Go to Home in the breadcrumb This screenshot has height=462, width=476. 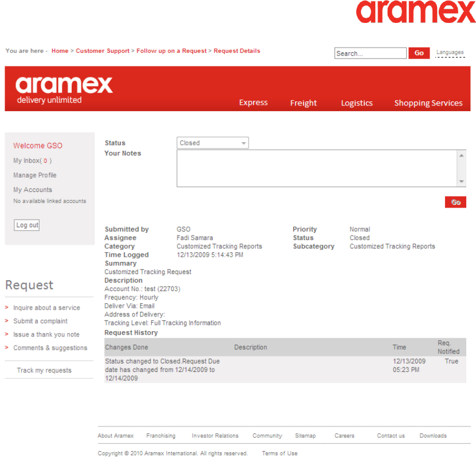coord(60,50)
